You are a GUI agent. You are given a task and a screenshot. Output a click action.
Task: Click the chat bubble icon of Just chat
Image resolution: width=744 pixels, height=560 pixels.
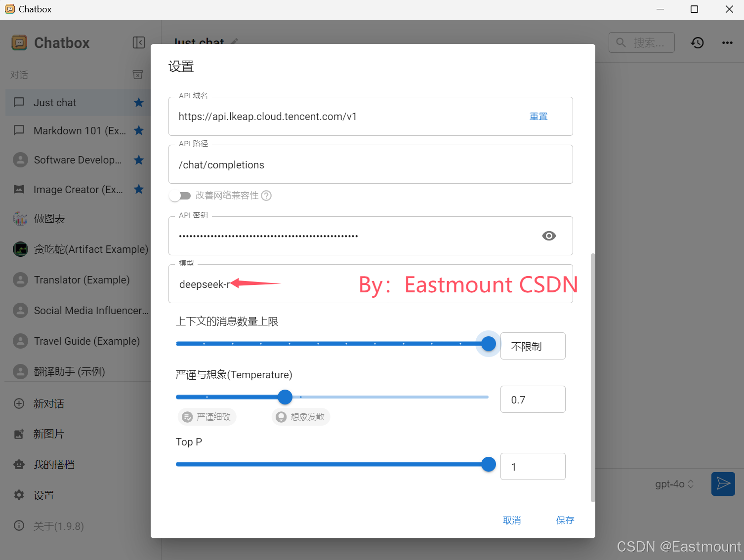coord(19,102)
